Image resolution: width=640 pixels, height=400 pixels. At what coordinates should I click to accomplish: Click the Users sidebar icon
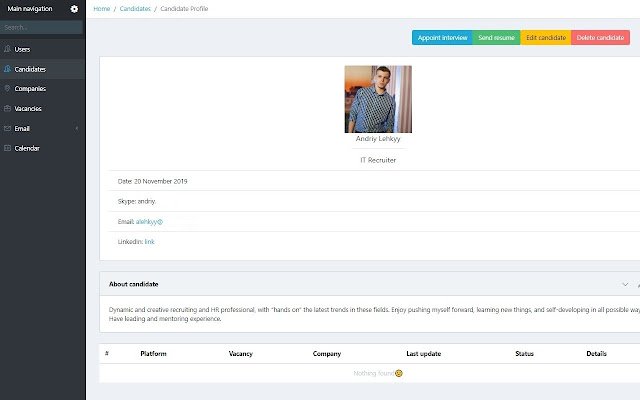[x=7, y=49]
